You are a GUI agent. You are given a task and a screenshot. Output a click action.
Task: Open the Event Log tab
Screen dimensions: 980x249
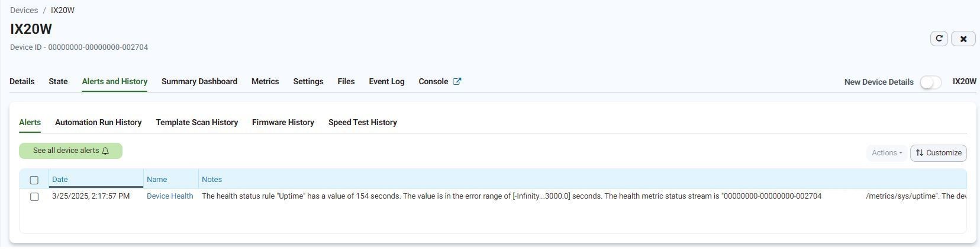pos(386,81)
